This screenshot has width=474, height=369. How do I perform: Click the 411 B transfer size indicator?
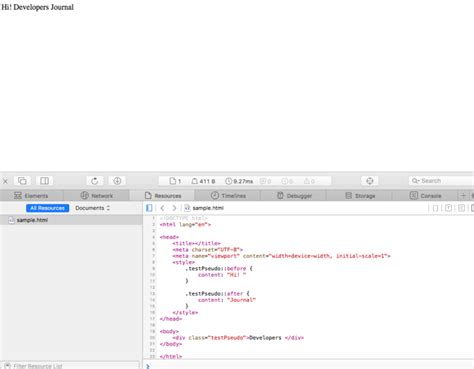click(203, 181)
